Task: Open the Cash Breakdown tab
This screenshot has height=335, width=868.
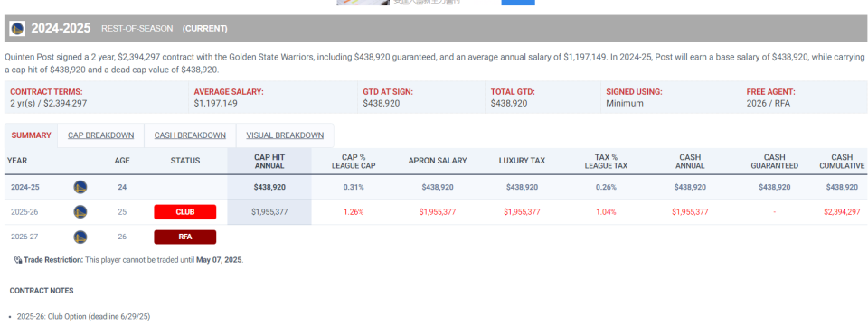Action: pos(190,135)
